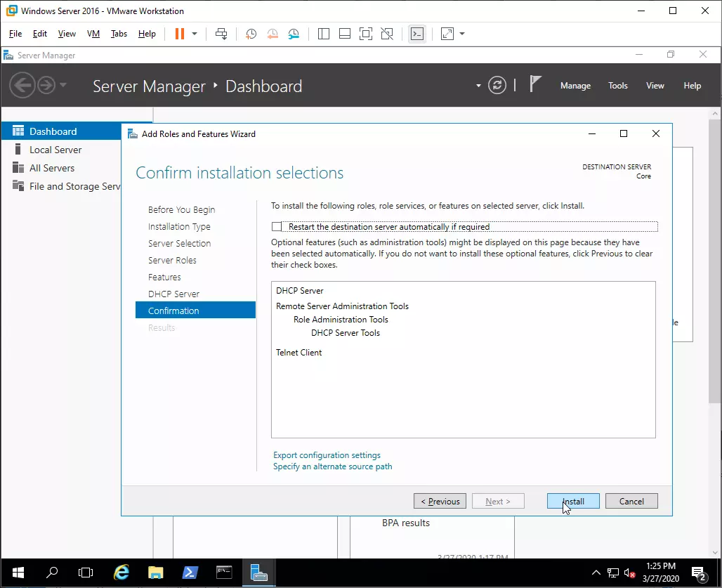The height and width of the screenshot is (588, 722).
Task: Open Command Prompt from the taskbar
Action: [224, 573]
